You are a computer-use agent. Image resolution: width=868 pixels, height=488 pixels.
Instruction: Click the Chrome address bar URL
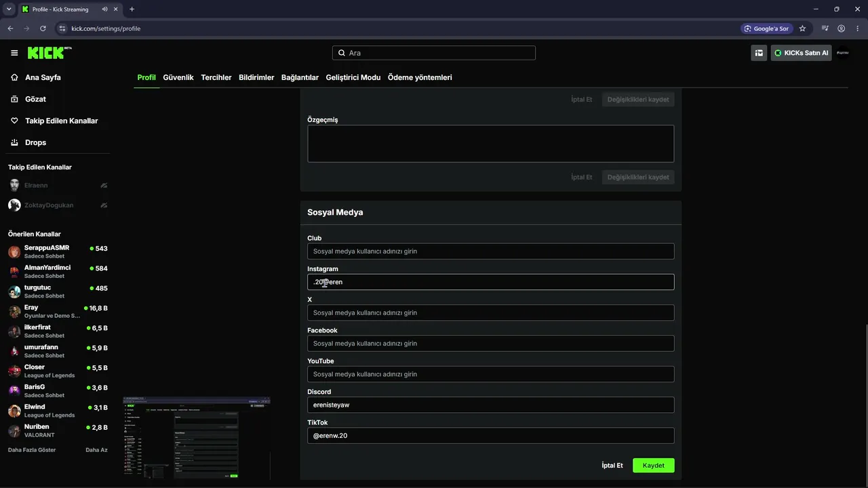tap(106, 28)
